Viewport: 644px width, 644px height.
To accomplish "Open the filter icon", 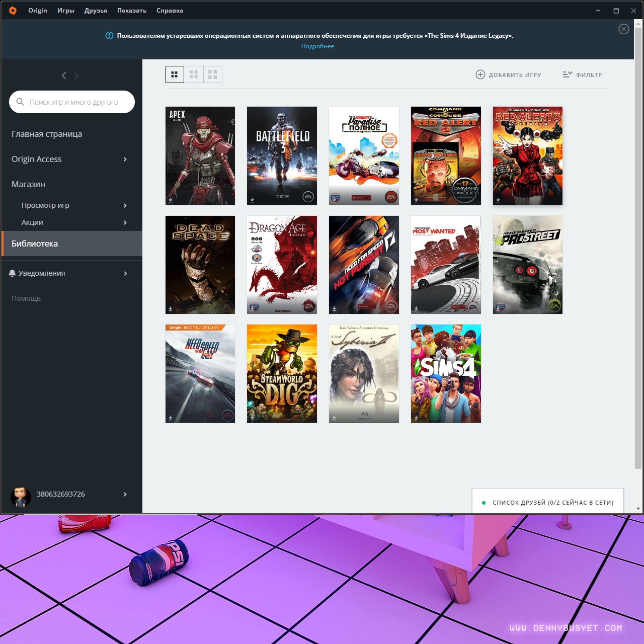I will coord(568,74).
